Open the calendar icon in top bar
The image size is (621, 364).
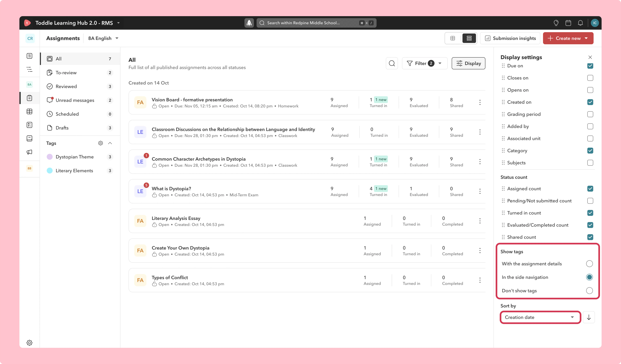568,23
